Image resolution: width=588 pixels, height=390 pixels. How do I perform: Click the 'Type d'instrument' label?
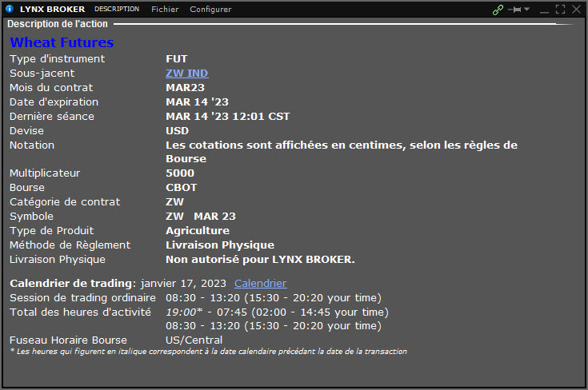pos(57,59)
